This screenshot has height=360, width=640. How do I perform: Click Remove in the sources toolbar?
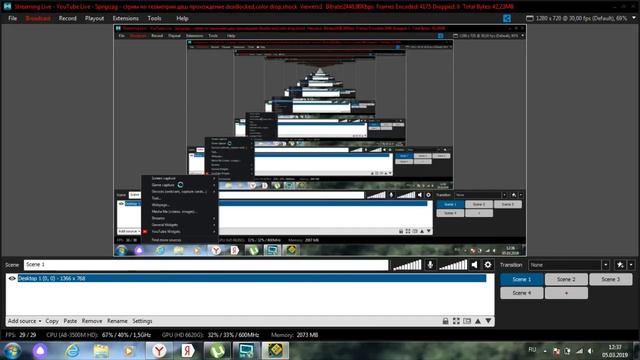click(92, 321)
